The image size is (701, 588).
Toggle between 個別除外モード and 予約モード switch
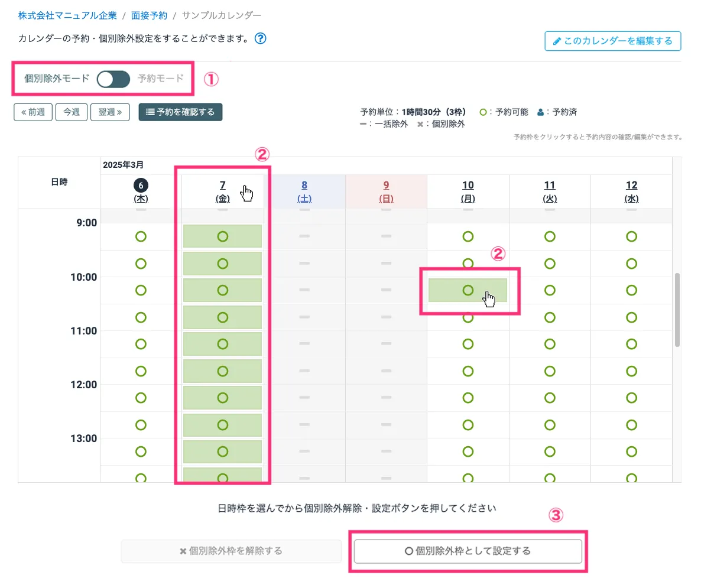click(113, 79)
